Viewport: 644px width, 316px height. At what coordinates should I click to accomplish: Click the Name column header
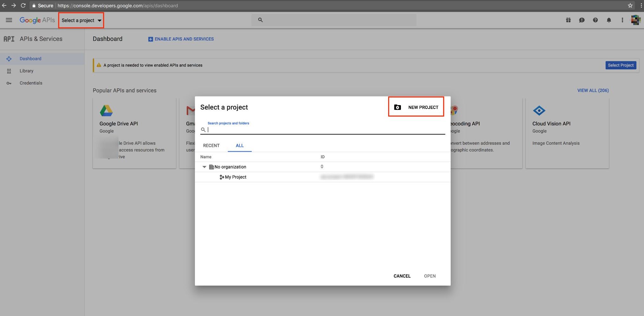coord(206,157)
